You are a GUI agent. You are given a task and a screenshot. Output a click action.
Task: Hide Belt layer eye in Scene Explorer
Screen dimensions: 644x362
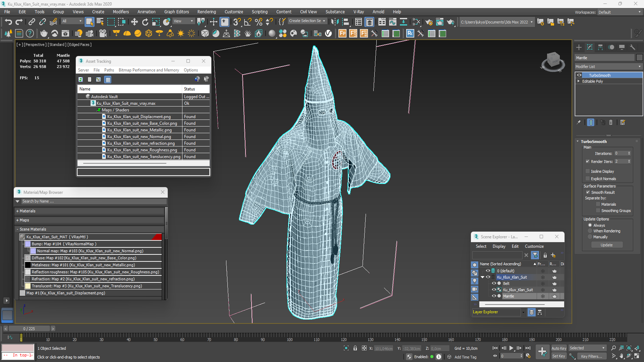494,284
